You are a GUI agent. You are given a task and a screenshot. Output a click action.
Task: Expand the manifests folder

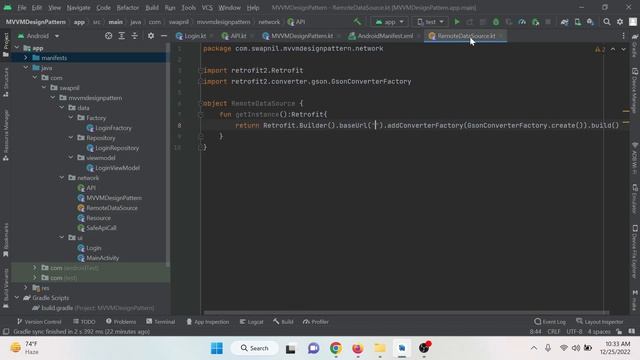point(26,58)
